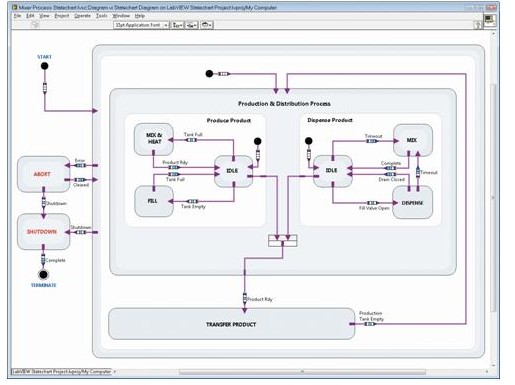
Task: Open the Operate menu
Action: point(82,16)
